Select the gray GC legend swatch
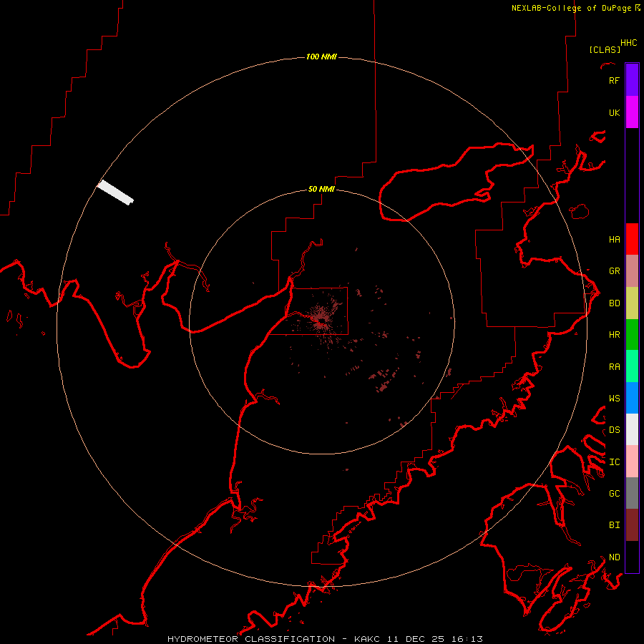This screenshot has width=644, height=644. [632, 493]
